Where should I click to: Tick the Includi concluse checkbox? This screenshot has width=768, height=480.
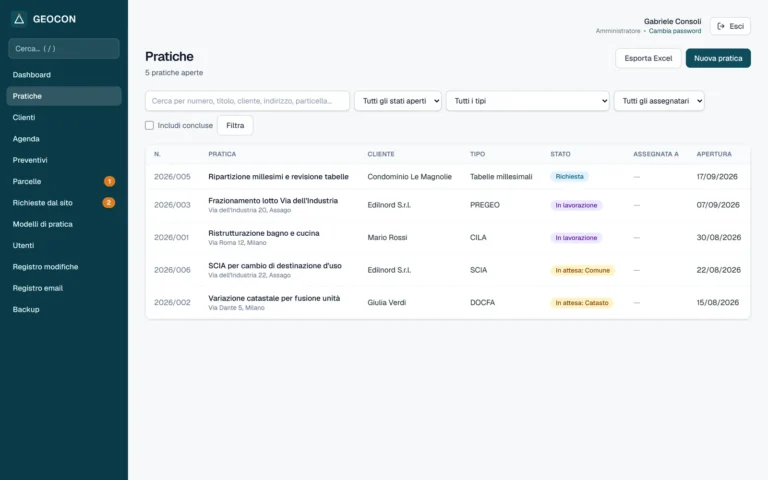149,125
